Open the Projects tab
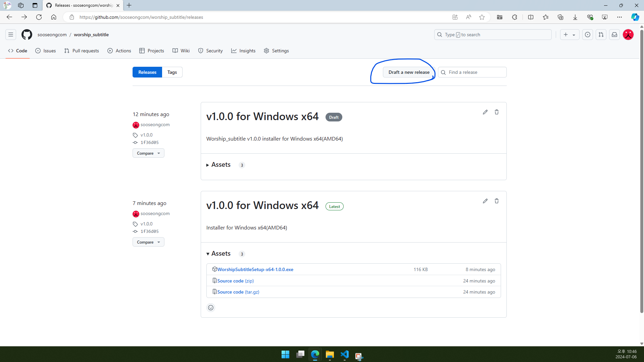The height and width of the screenshot is (362, 644). [152, 51]
